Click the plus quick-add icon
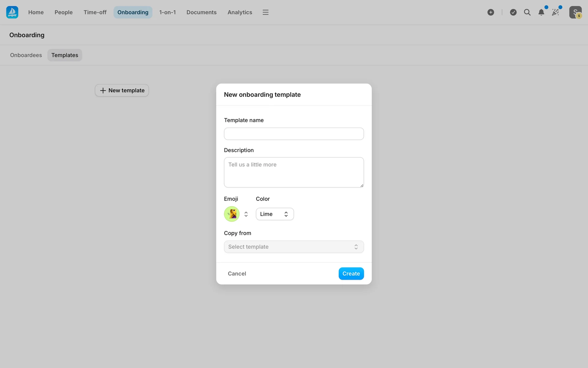Image resolution: width=588 pixels, height=368 pixels. 491,12
